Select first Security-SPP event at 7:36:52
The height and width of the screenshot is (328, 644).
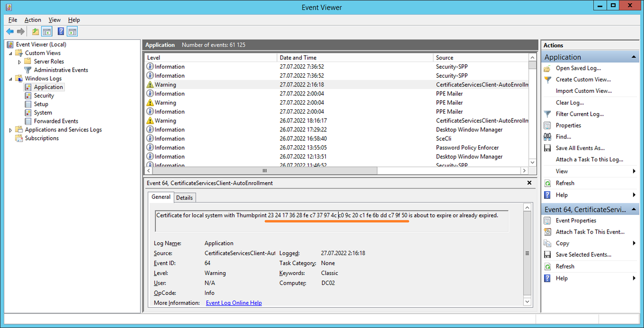click(x=336, y=66)
